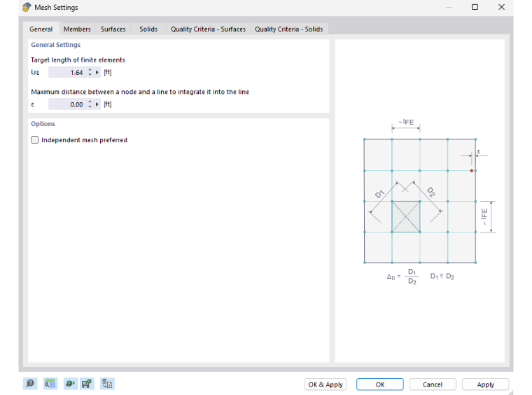532x395 pixels.
Task: Increase the ε maximum distance stepper
Action: pyautogui.click(x=90, y=102)
